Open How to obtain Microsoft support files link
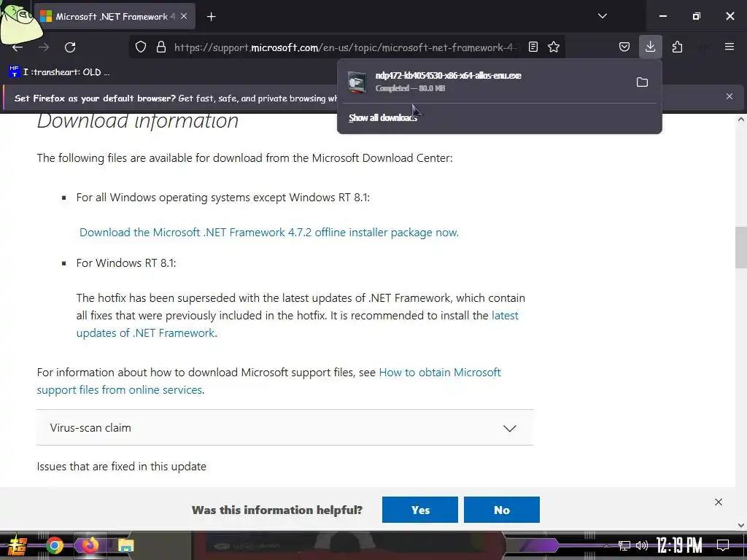 268,381
